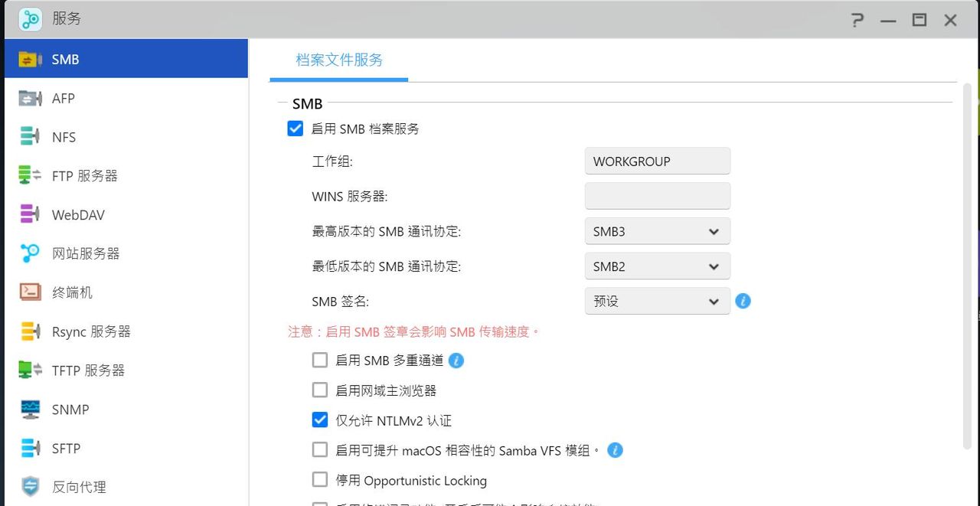This screenshot has height=506, width=980.
Task: Uncheck 启用 SMB 档案服务 checkbox
Action: coord(296,128)
